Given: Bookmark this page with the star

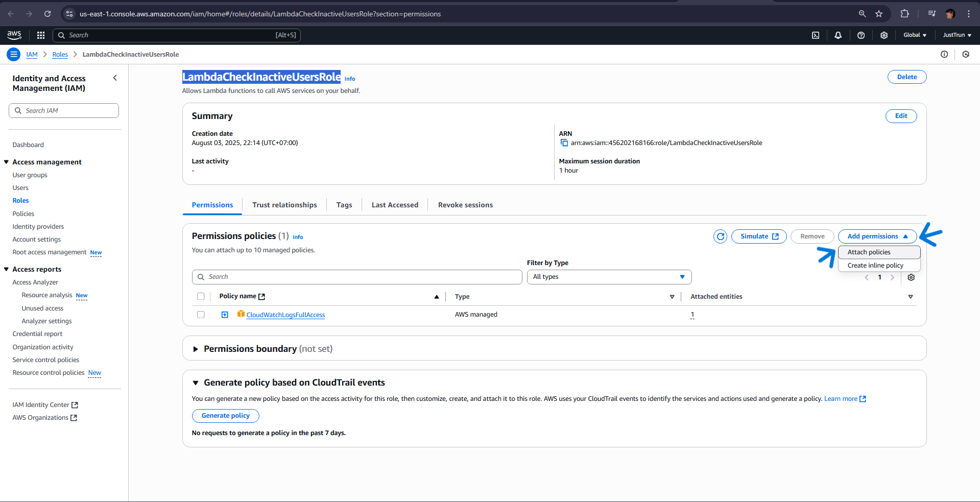Looking at the screenshot, I should point(879,14).
